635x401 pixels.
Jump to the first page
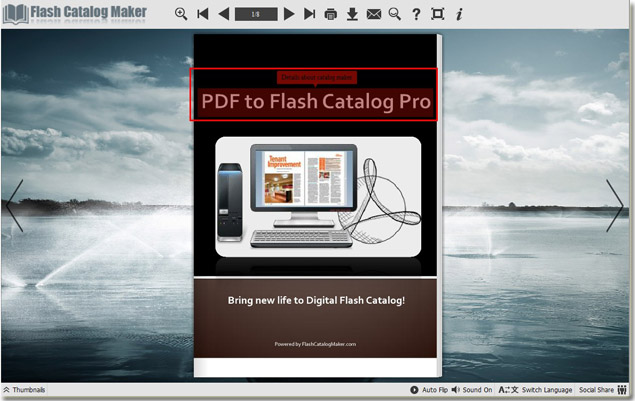(x=202, y=14)
